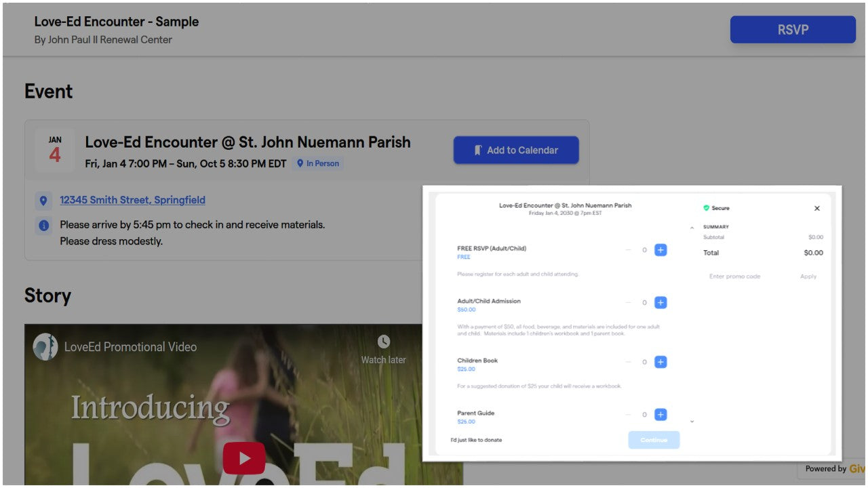This screenshot has height=488, width=868.
Task: Play the LoveEd Promotional Video
Action: pyautogui.click(x=244, y=458)
